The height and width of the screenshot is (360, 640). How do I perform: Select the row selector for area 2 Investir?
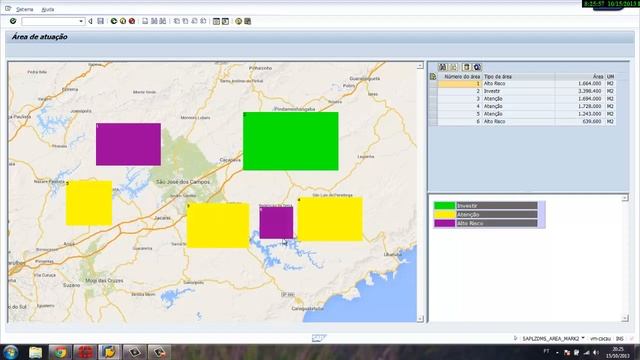pos(433,91)
